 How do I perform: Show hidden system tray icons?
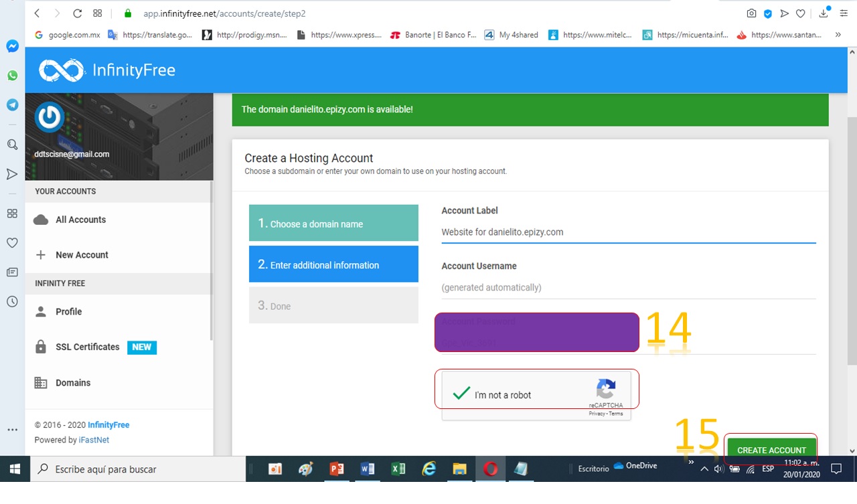[704, 469]
